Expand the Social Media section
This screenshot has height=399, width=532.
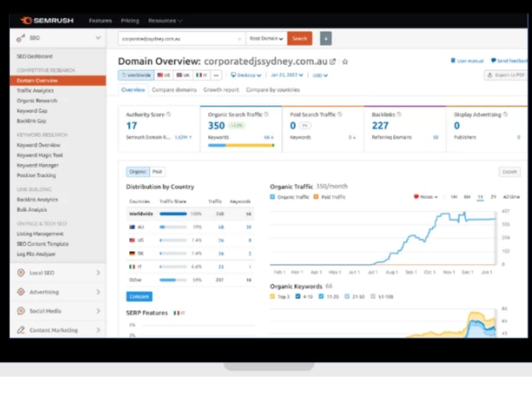point(98,311)
